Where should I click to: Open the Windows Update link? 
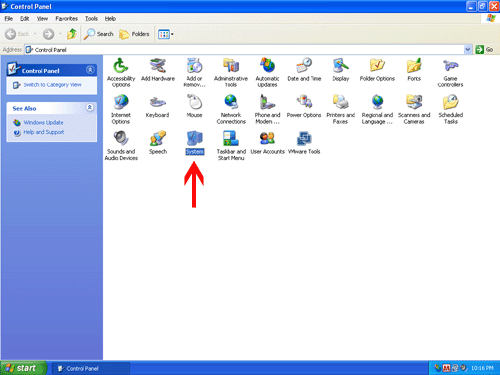point(43,123)
